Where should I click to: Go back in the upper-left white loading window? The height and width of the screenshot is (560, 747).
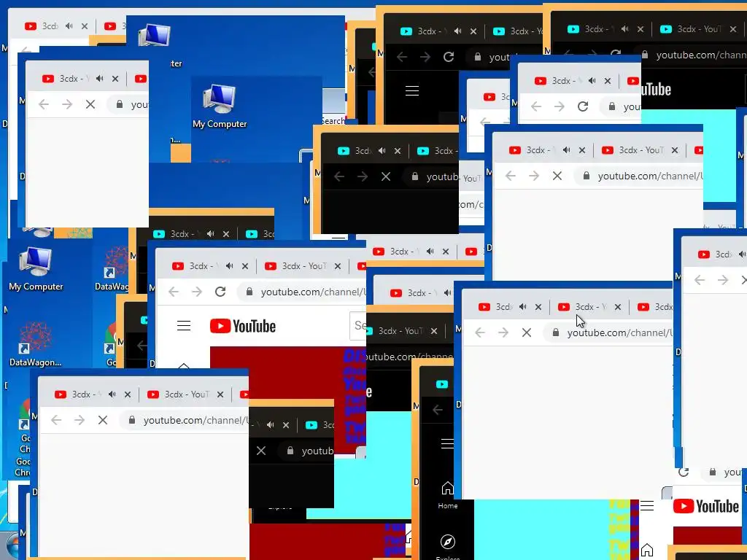click(44, 104)
